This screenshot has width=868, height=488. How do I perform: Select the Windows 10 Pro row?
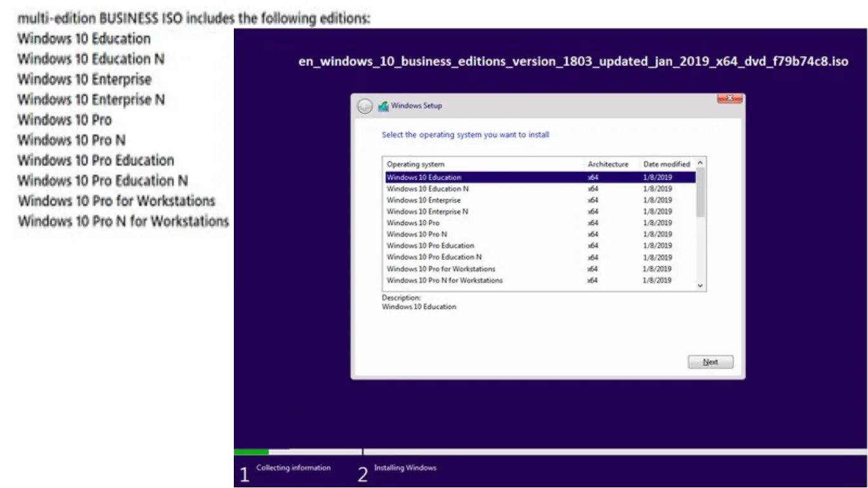(x=541, y=223)
